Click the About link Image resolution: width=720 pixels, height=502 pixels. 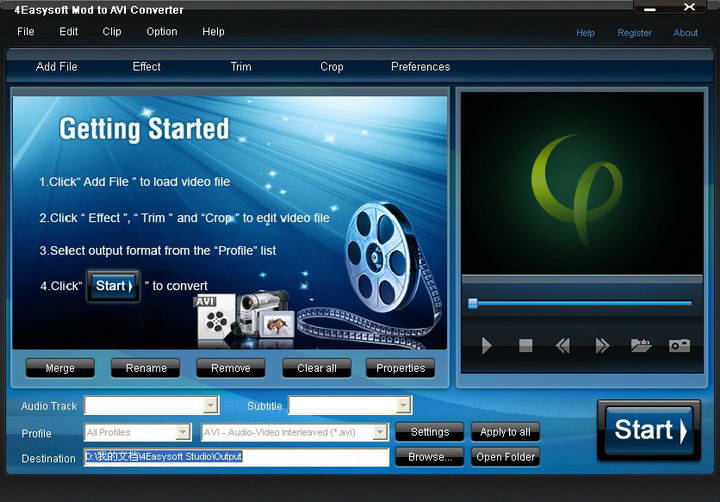[x=685, y=33]
